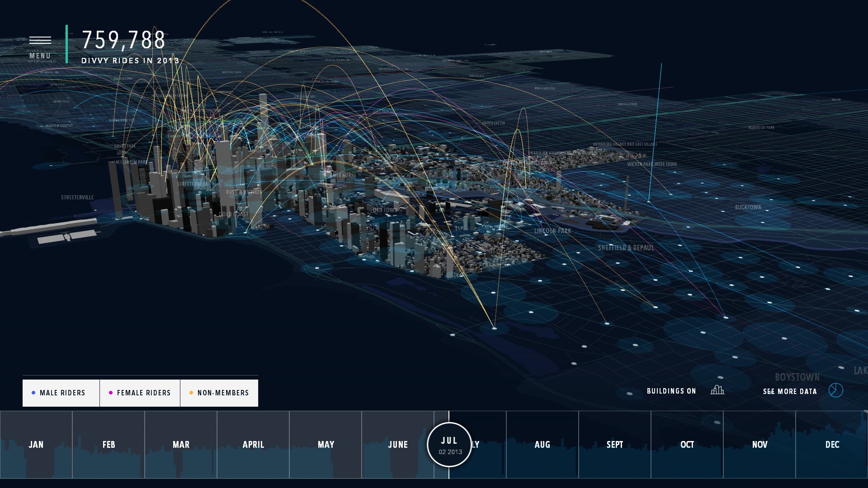Click the hamburger menu icon
The image size is (868, 488).
pos(40,40)
